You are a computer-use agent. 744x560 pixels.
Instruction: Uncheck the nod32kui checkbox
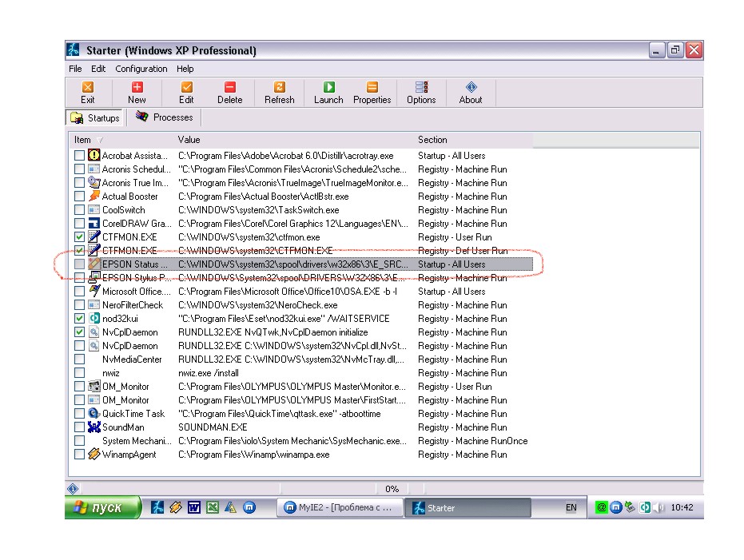[x=79, y=318]
